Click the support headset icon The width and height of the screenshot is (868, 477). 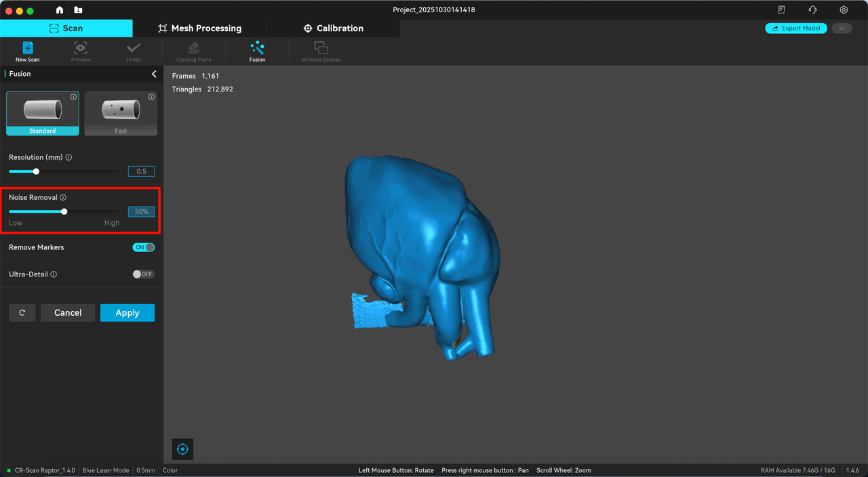pyautogui.click(x=812, y=10)
